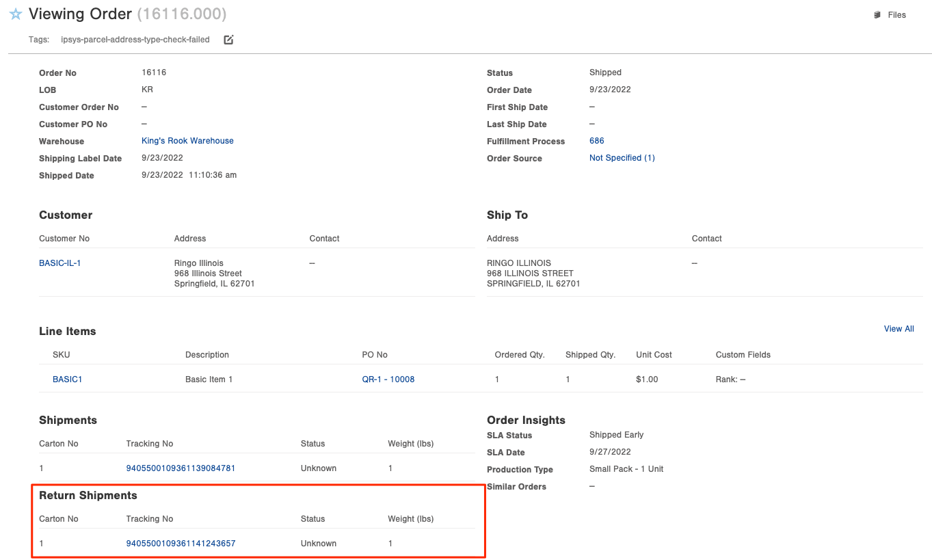Star this order as a favorite
Screen dimensions: 932x560
pos(16,14)
